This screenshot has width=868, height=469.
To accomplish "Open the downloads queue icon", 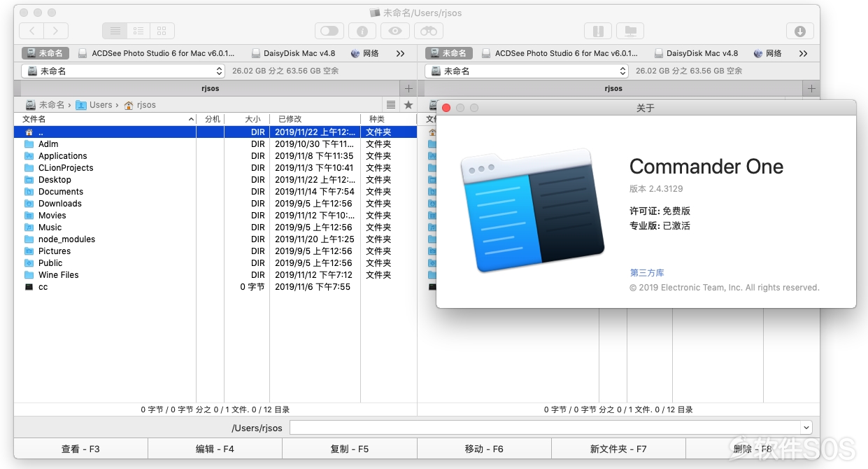I will pyautogui.click(x=800, y=31).
